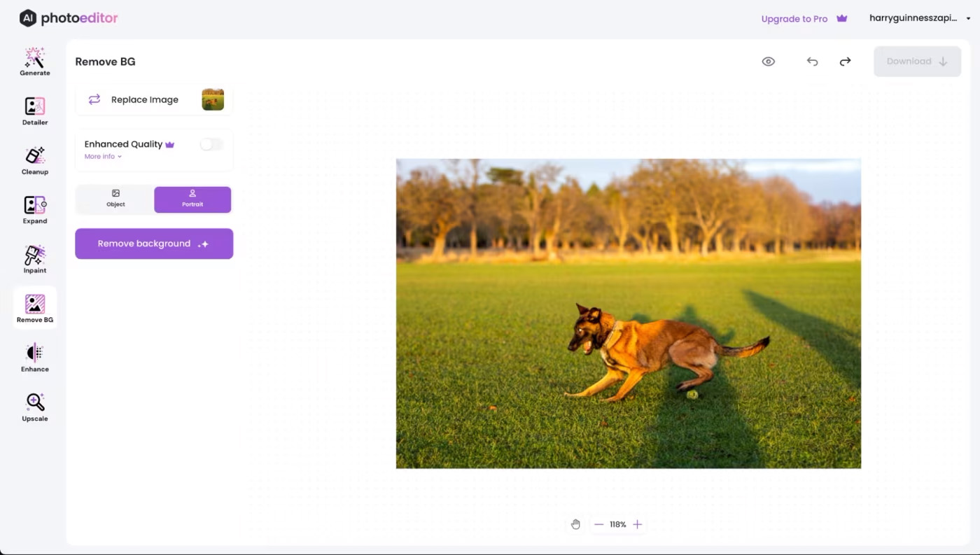Select the Detailer tool

[x=34, y=111]
